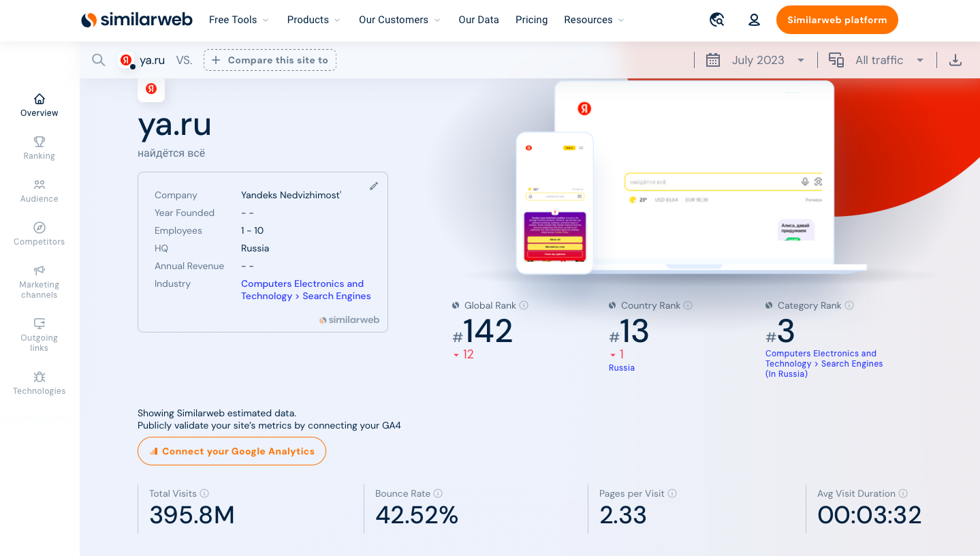Click the company name Yandeks Nedvizhimost'
The height and width of the screenshot is (556, 980).
tap(291, 195)
